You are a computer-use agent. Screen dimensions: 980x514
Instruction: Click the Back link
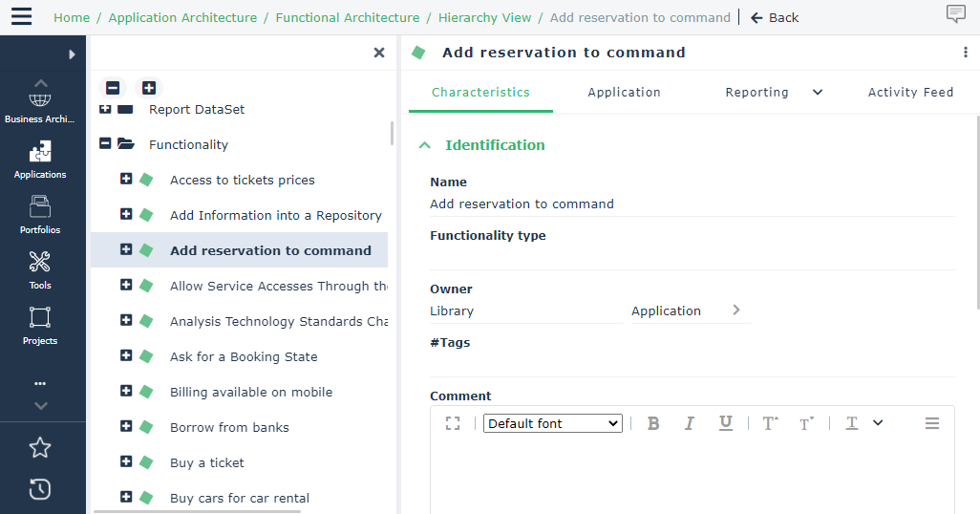click(775, 17)
